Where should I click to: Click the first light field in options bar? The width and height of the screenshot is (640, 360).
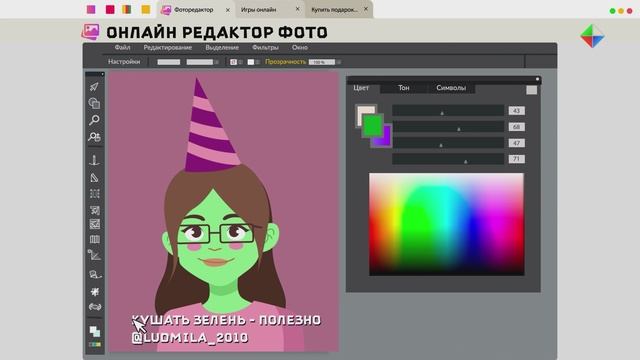click(169, 62)
